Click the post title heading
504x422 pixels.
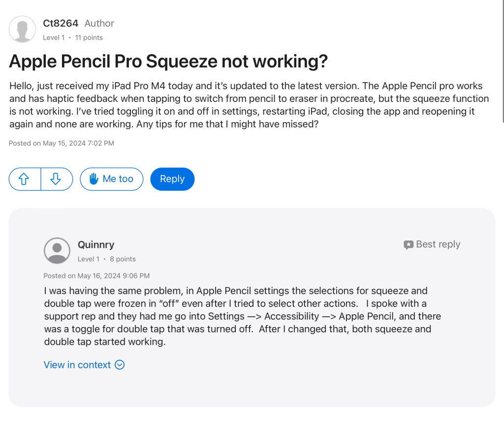168,61
